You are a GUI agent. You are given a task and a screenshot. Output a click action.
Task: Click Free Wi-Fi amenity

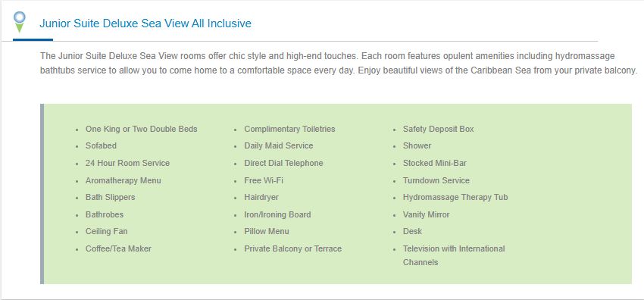[x=264, y=180]
